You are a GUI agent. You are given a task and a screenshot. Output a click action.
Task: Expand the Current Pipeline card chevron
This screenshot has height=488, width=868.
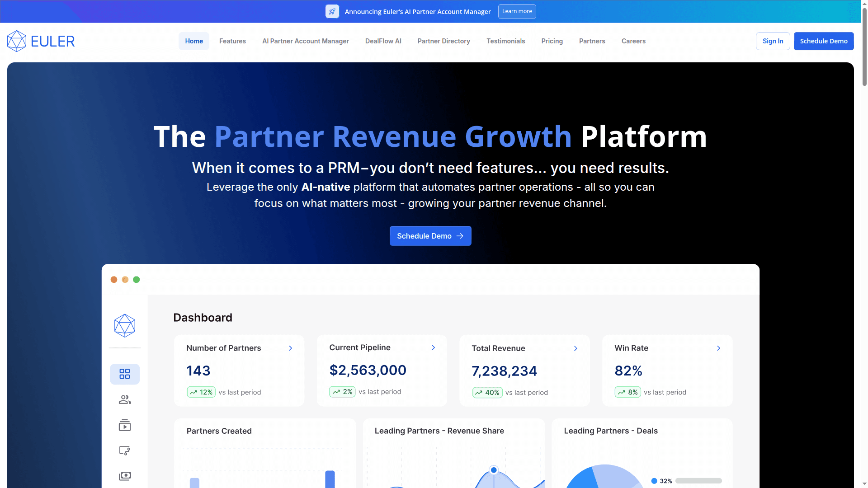433,347
